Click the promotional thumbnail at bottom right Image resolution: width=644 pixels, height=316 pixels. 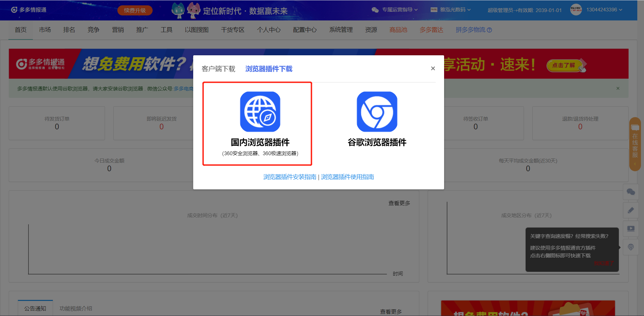point(528,308)
